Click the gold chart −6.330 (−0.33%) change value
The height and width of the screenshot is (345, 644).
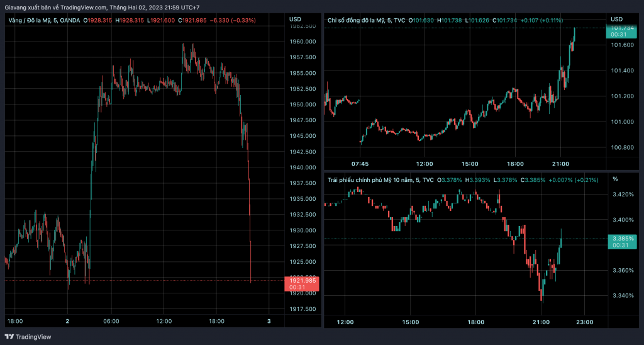(233, 21)
